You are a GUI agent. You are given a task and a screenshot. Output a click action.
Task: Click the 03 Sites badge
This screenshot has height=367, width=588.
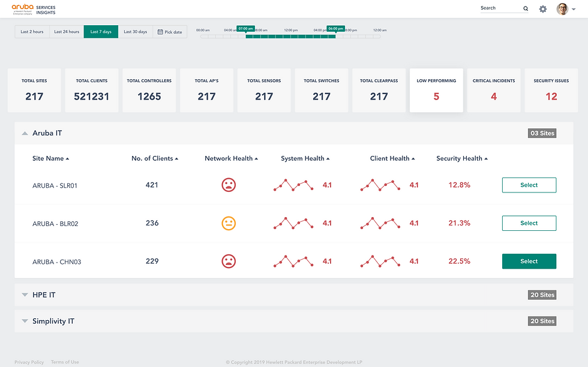(x=542, y=133)
